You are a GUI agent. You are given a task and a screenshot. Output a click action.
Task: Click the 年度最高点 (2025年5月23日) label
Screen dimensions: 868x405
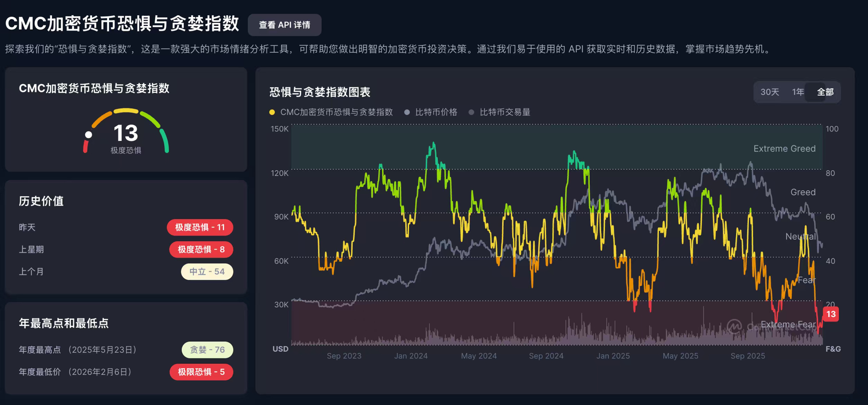pyautogui.click(x=78, y=350)
